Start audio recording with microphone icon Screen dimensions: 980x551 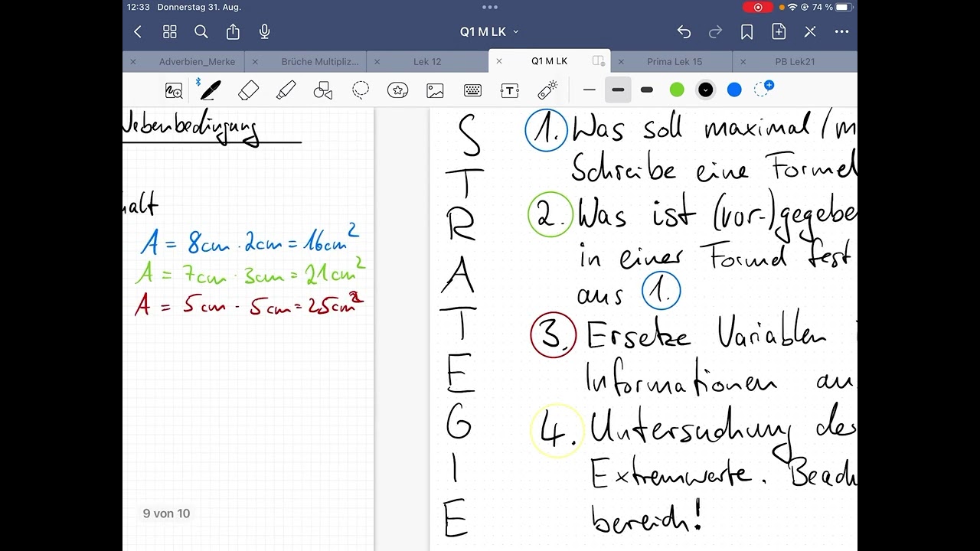tap(265, 31)
